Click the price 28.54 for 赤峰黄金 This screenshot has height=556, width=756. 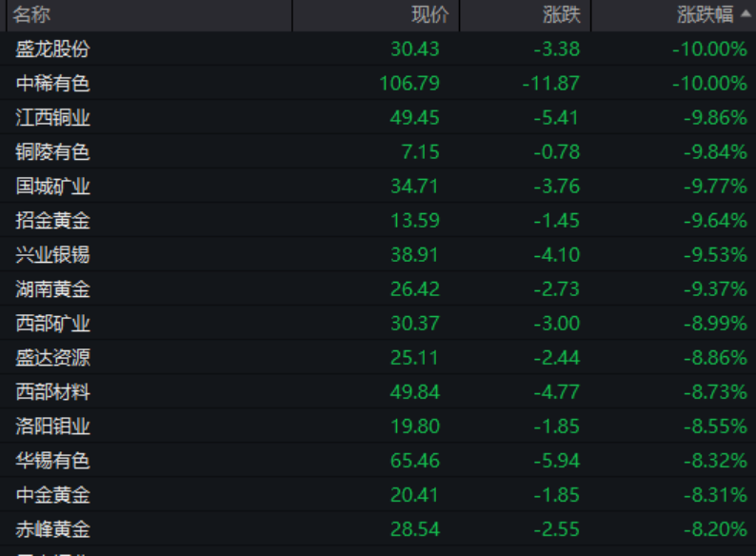(x=414, y=529)
